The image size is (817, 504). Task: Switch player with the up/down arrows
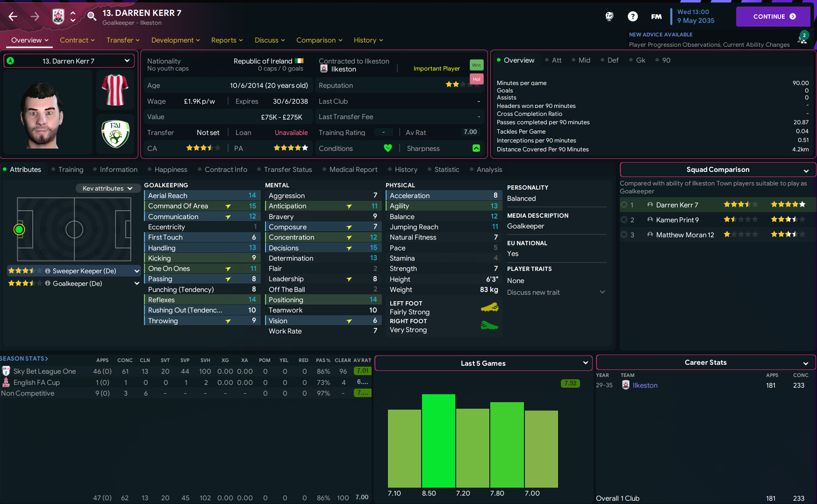[73, 17]
